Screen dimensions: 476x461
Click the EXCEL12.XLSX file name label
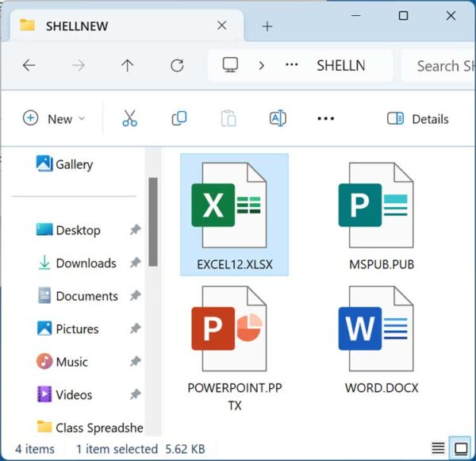pyautogui.click(x=235, y=264)
